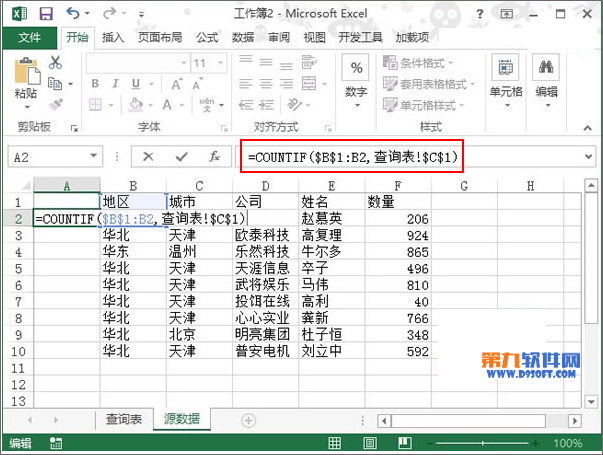Click the Center text icon

click(x=266, y=83)
